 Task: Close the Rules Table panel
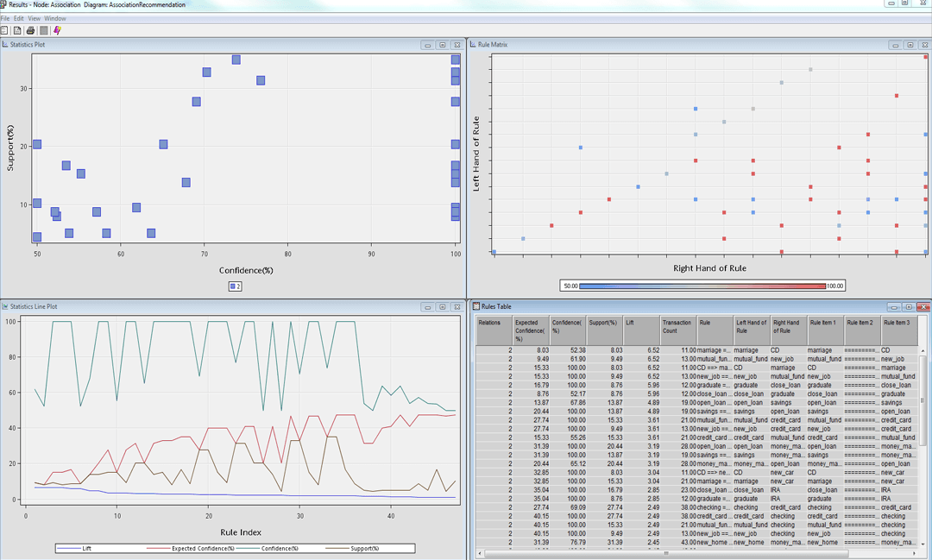tap(923, 307)
